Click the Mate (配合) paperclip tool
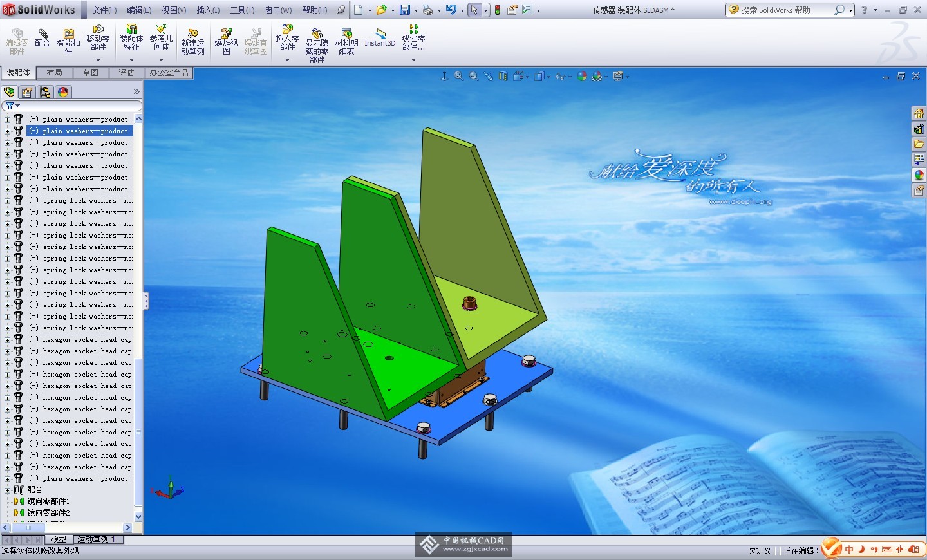The image size is (927, 560). tap(42, 37)
